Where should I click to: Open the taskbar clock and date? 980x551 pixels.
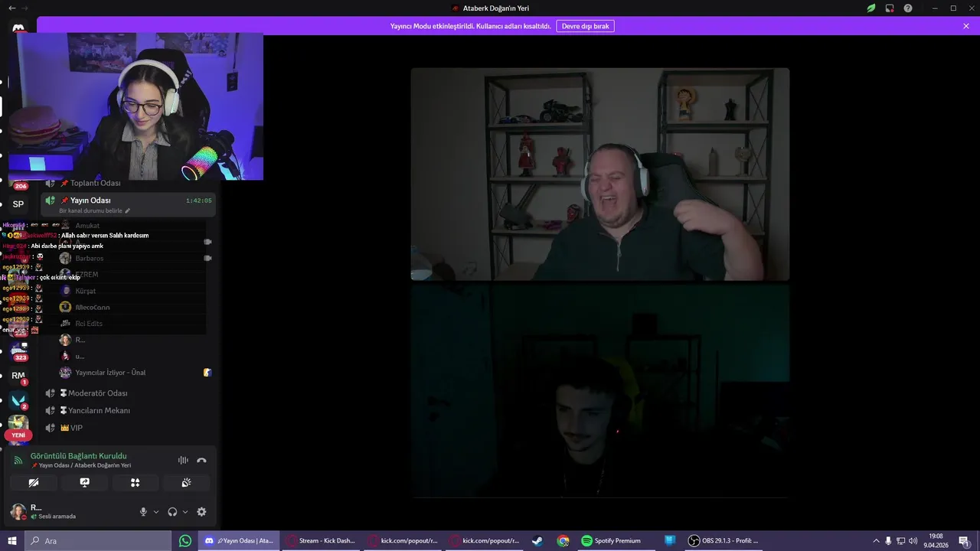pos(936,541)
